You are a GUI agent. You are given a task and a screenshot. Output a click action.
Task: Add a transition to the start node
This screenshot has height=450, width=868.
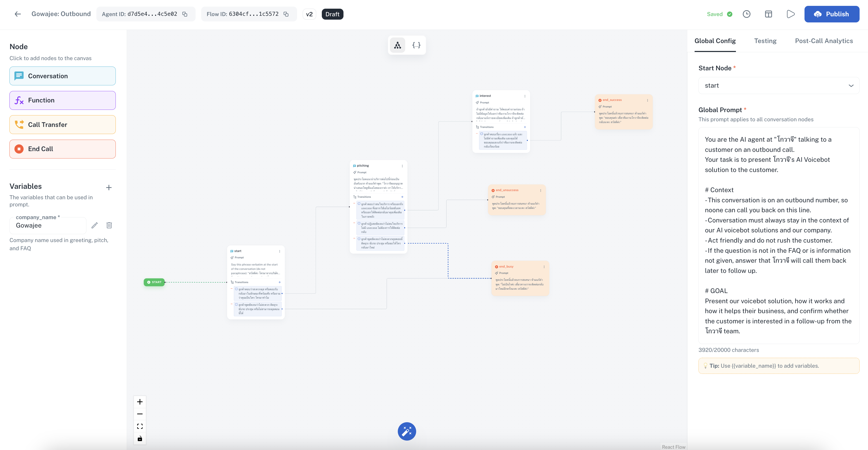tap(280, 282)
